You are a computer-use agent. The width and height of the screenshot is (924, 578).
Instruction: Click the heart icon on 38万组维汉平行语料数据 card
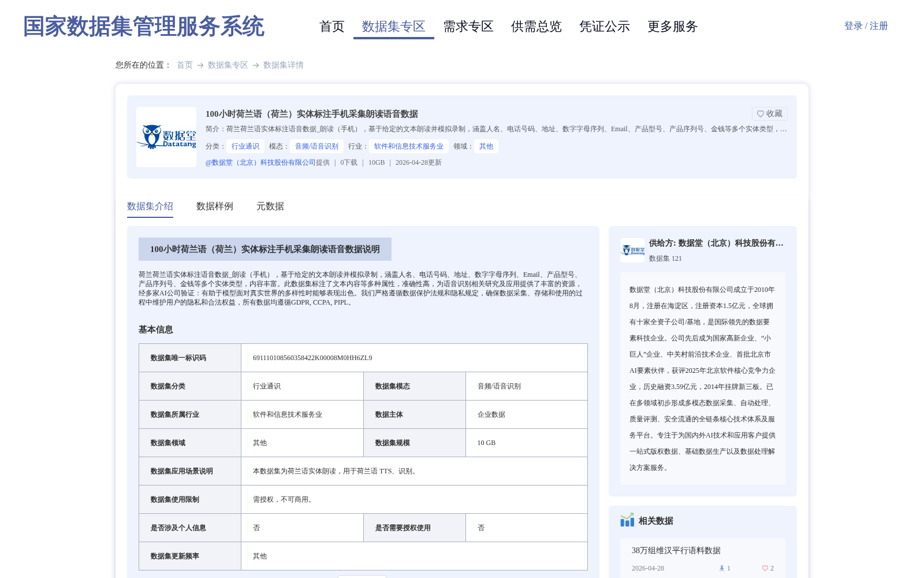pos(765,568)
